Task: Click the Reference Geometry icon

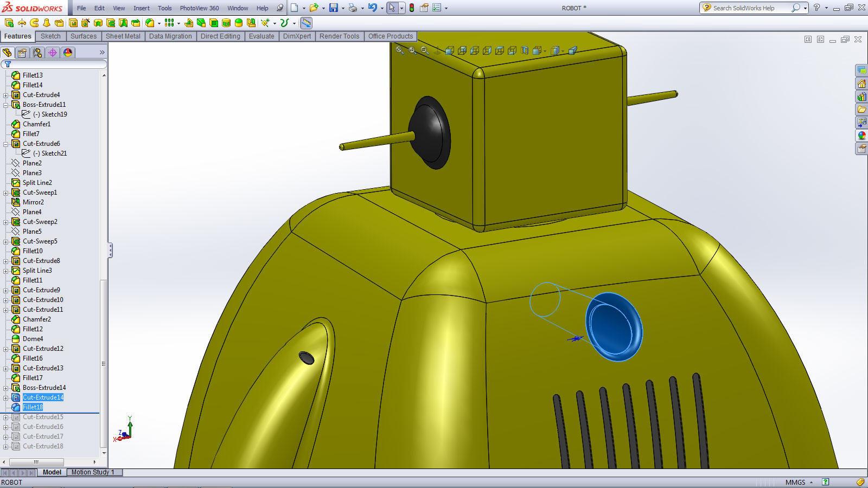Action: [265, 23]
